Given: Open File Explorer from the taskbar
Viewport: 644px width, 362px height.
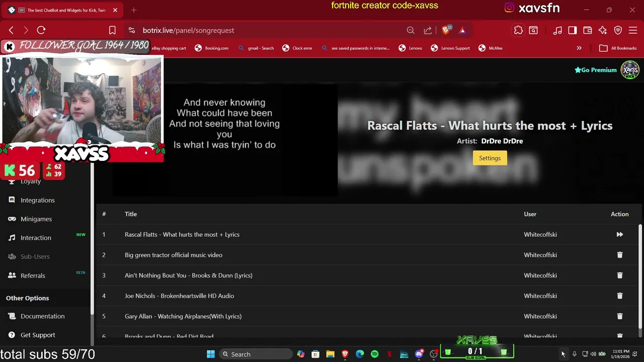Looking at the screenshot, I should click(330, 354).
